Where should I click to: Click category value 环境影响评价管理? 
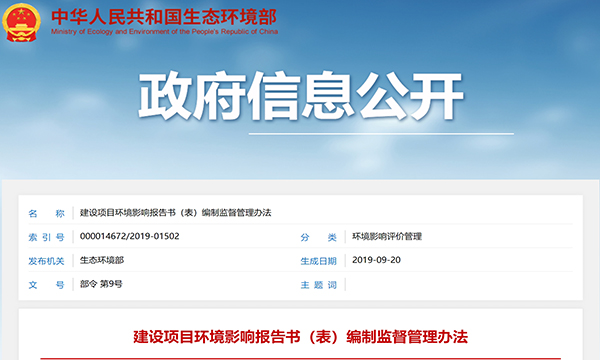(387, 236)
